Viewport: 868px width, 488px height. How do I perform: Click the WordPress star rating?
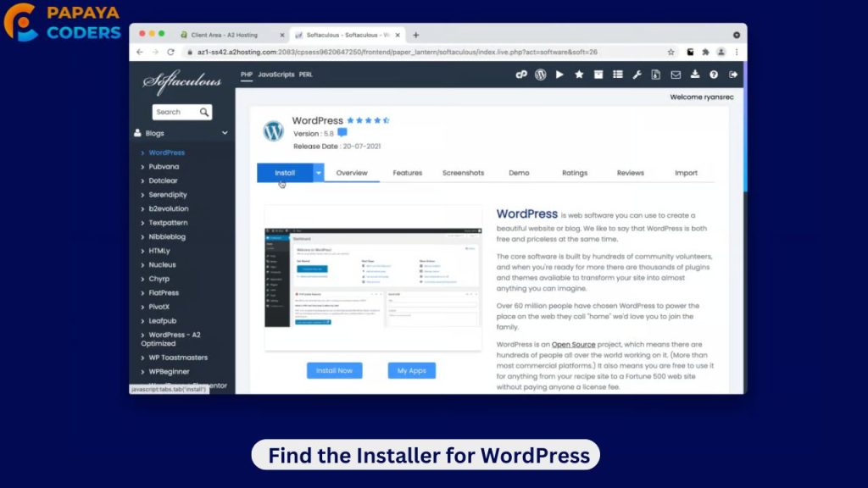coord(368,120)
